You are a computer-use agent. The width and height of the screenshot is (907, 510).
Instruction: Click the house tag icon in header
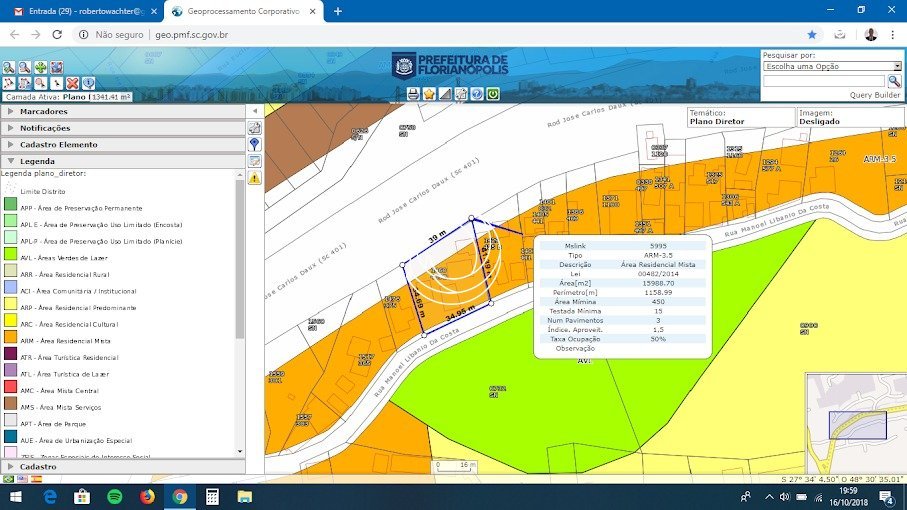pos(460,94)
